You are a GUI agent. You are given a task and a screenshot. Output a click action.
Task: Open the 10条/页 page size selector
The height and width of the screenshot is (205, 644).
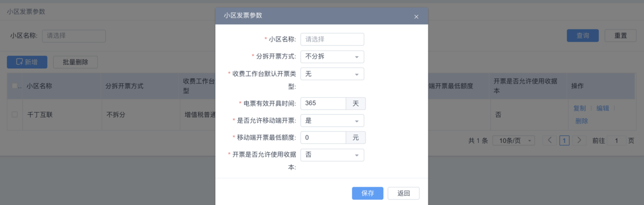click(514, 141)
